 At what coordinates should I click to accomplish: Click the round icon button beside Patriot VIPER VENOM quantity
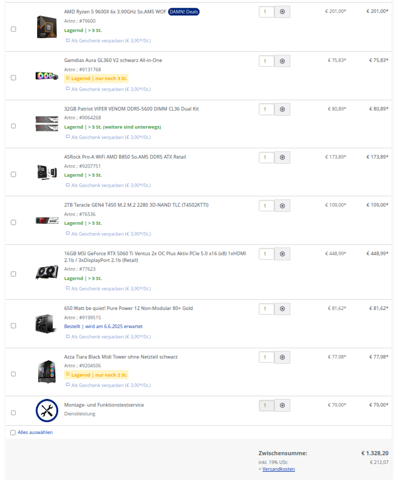coord(282,109)
